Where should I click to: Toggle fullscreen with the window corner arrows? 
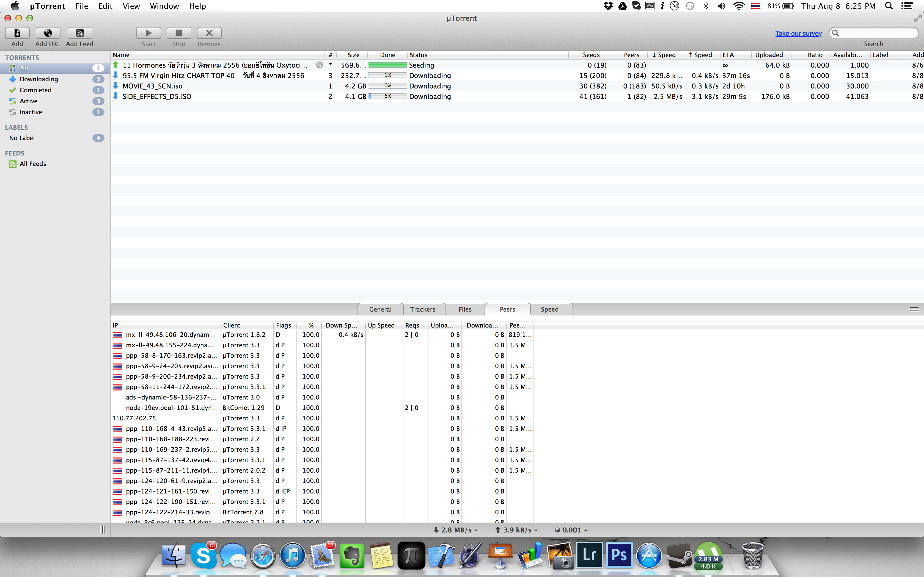click(x=917, y=18)
